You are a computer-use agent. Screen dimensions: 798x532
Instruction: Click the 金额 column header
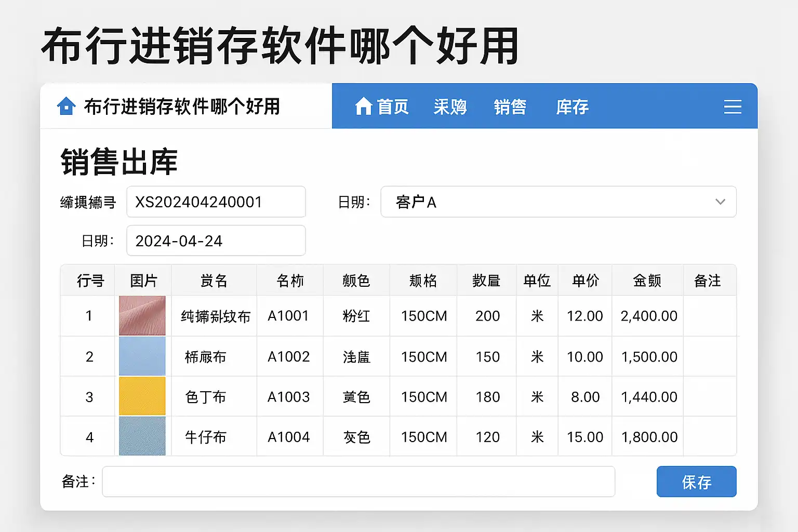[x=647, y=281]
